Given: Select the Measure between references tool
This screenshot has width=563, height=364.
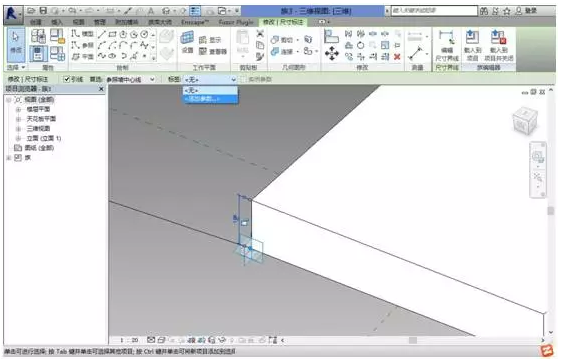Looking at the screenshot, I should pos(415,53).
